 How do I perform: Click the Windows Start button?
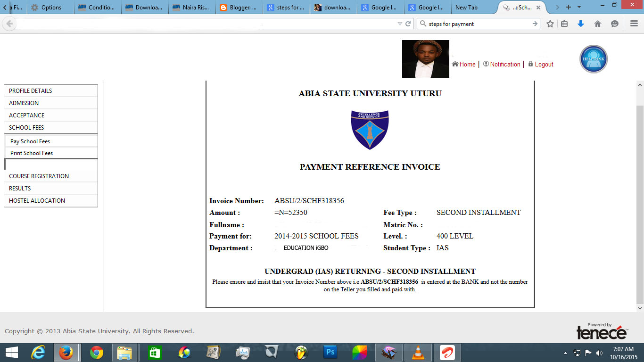(10, 352)
